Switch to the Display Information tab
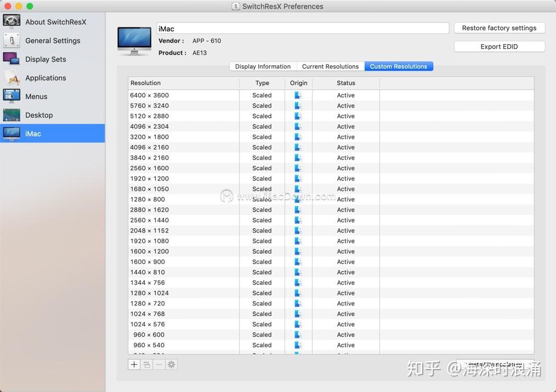This screenshot has height=392, width=556. [x=263, y=66]
